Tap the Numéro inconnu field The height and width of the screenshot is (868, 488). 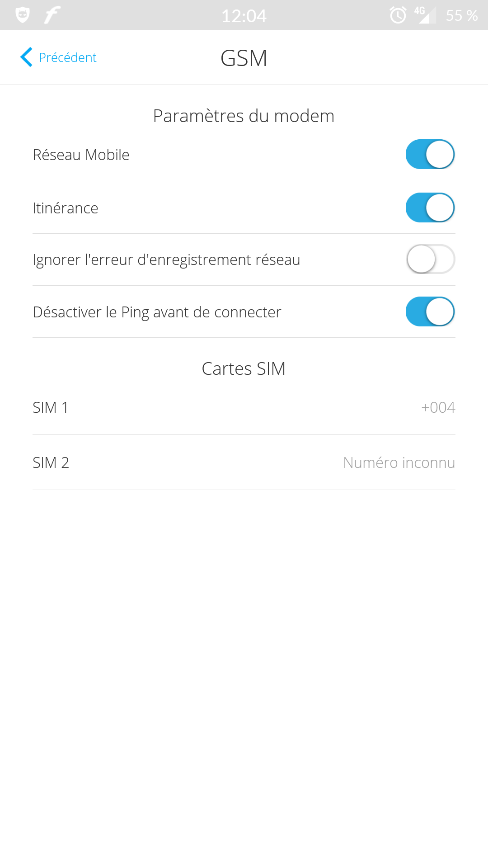399,462
